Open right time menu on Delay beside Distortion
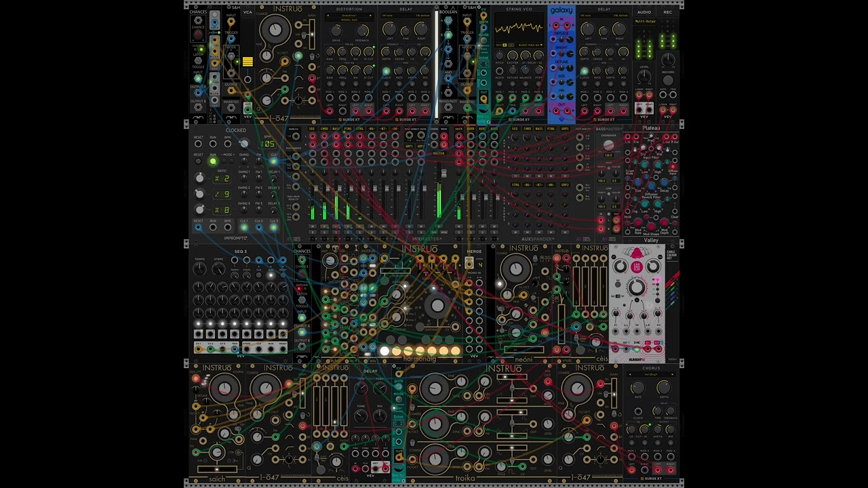Viewport: 868px width, 488px height. pyautogui.click(x=422, y=15)
